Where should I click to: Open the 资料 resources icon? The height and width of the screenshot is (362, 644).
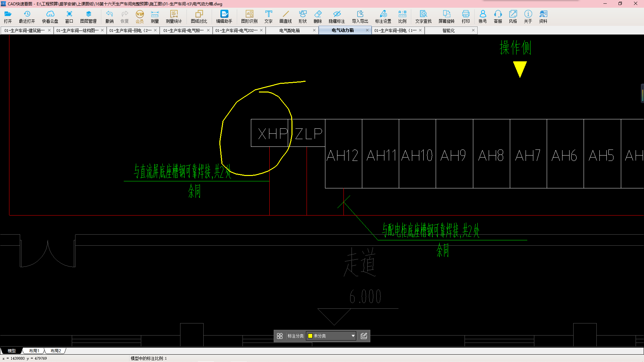coord(543,16)
